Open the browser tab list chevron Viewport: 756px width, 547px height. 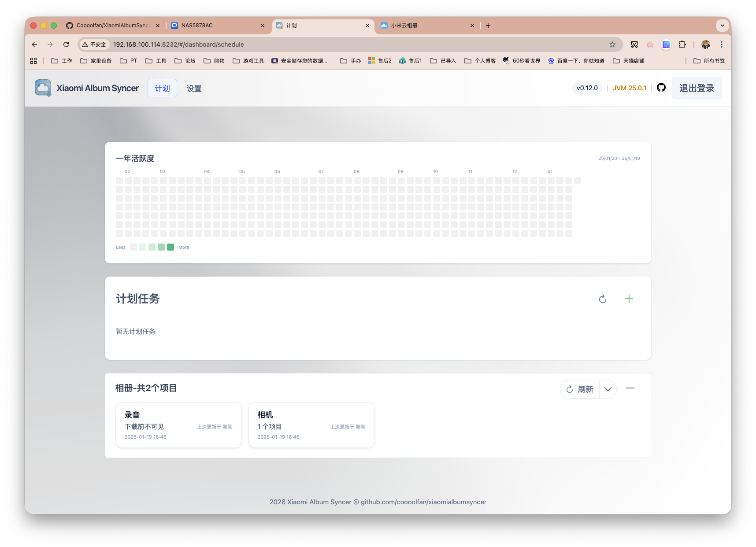[x=722, y=26]
